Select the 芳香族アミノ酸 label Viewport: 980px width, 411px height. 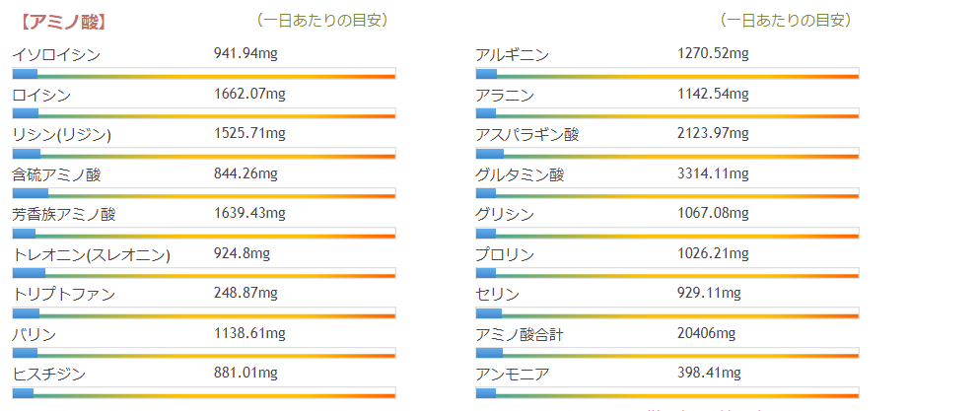[x=63, y=214]
